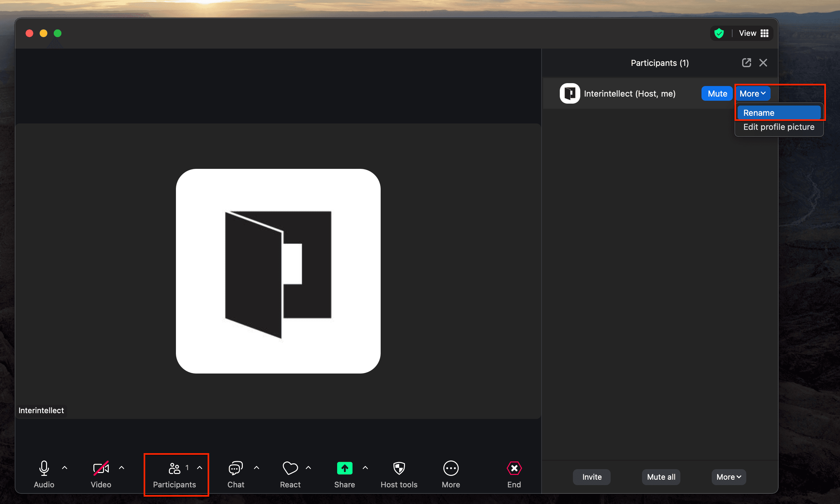This screenshot has width=840, height=504.
Task: Click the red End meeting icon
Action: coord(514,468)
